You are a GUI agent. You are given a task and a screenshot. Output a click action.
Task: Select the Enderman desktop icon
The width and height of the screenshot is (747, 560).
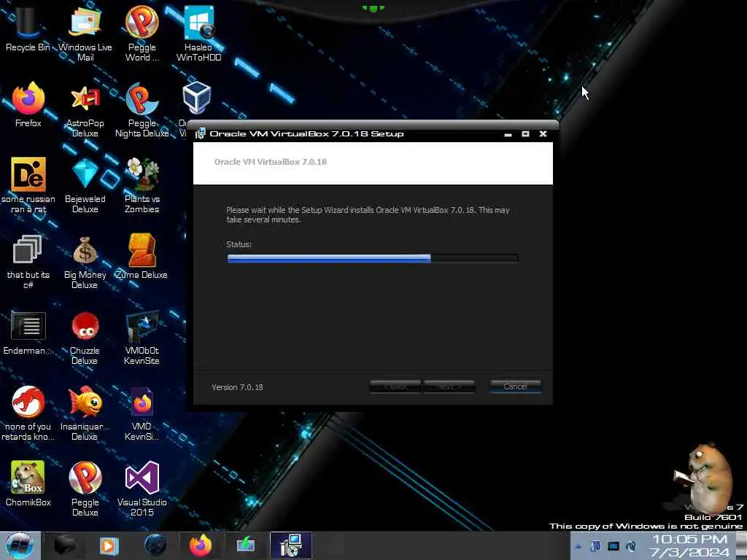click(28, 332)
